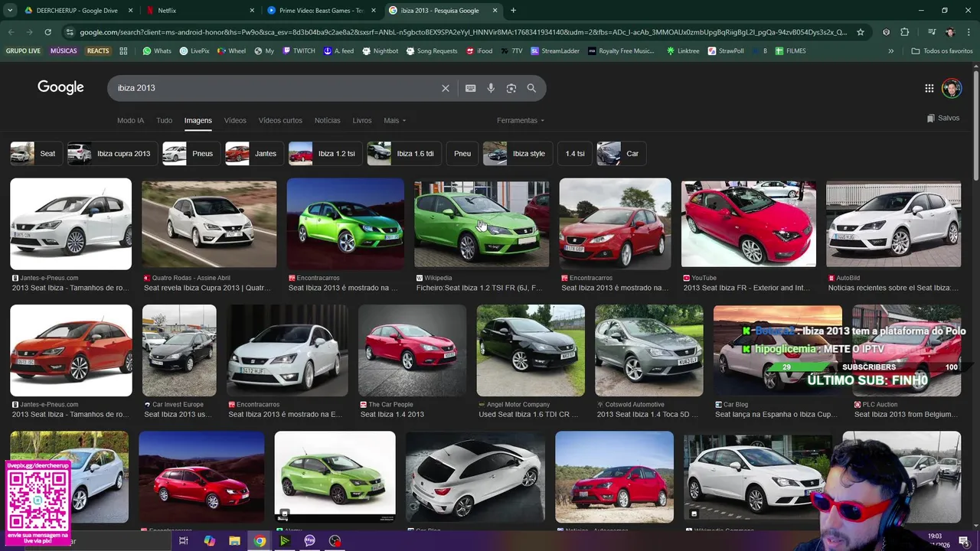Open the TWITCH bookmark
Screen dimensions: 980x551
point(298,51)
